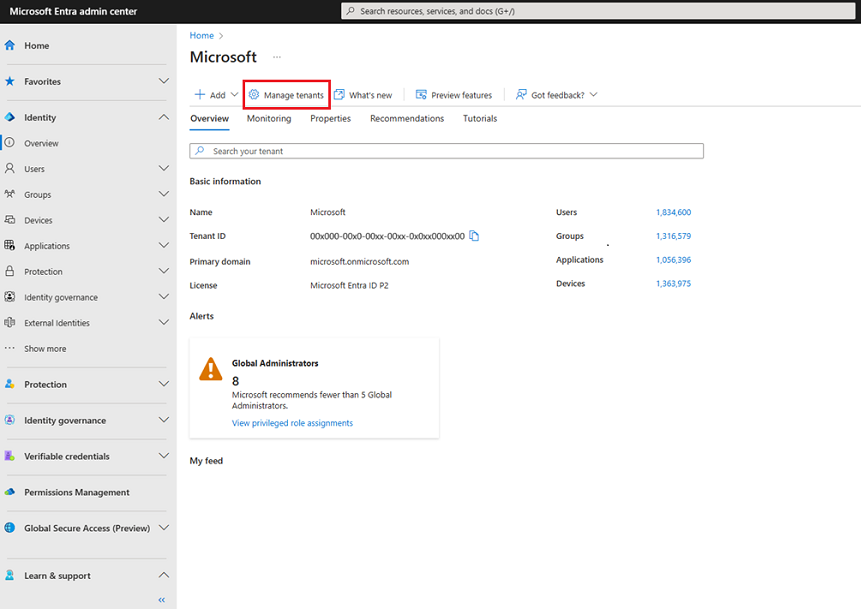Click the Applications grid icon
This screenshot has width=861, height=609.
(x=10, y=245)
